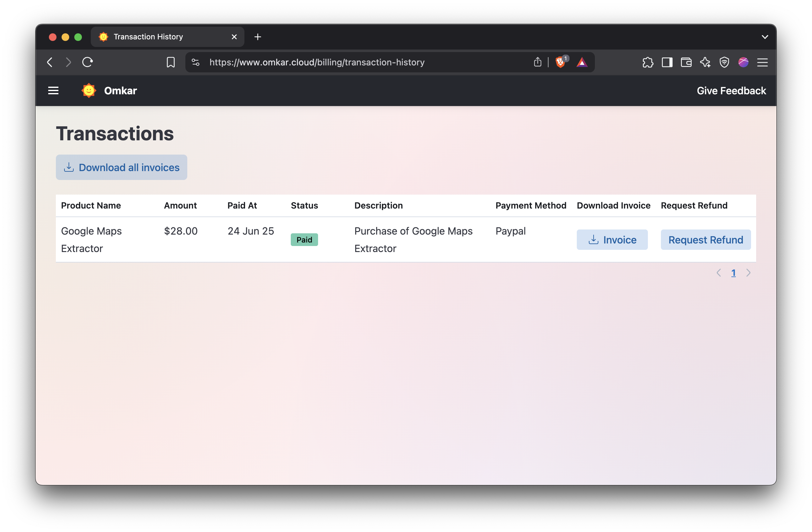812x532 pixels.
Task: Open the Omkar hamburger sidebar menu
Action: click(x=53, y=90)
